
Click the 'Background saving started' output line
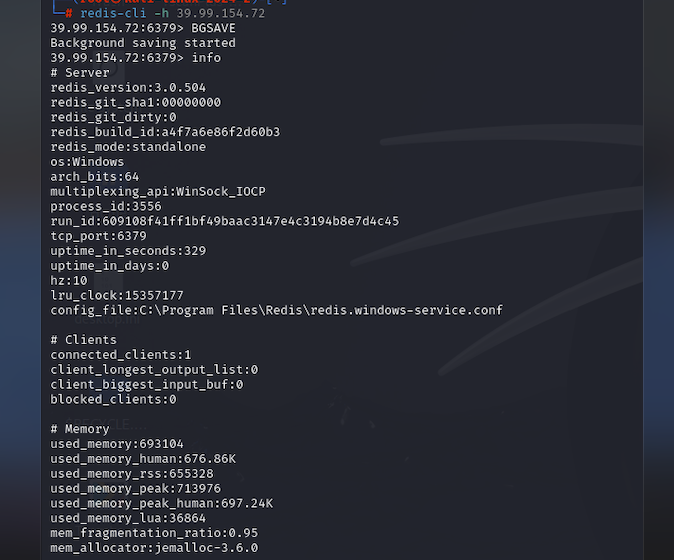click(x=143, y=43)
